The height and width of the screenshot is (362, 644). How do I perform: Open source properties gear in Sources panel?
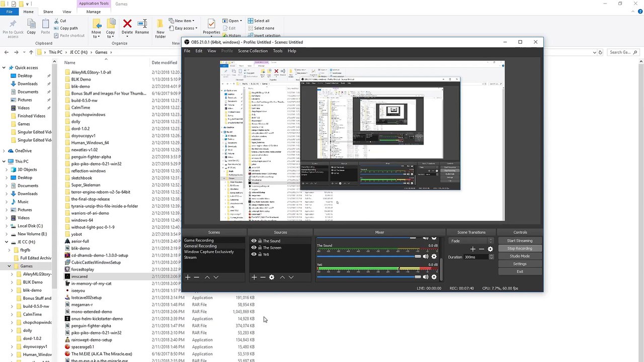click(272, 277)
